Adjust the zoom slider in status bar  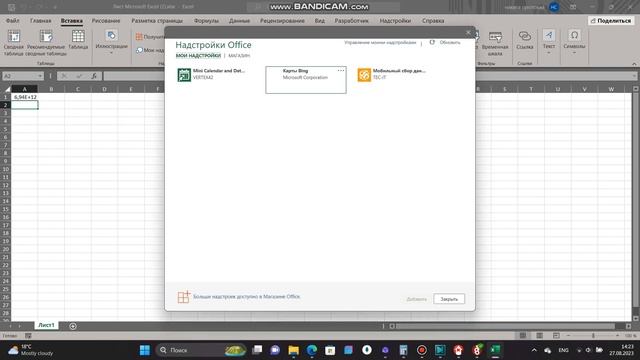coord(593,336)
